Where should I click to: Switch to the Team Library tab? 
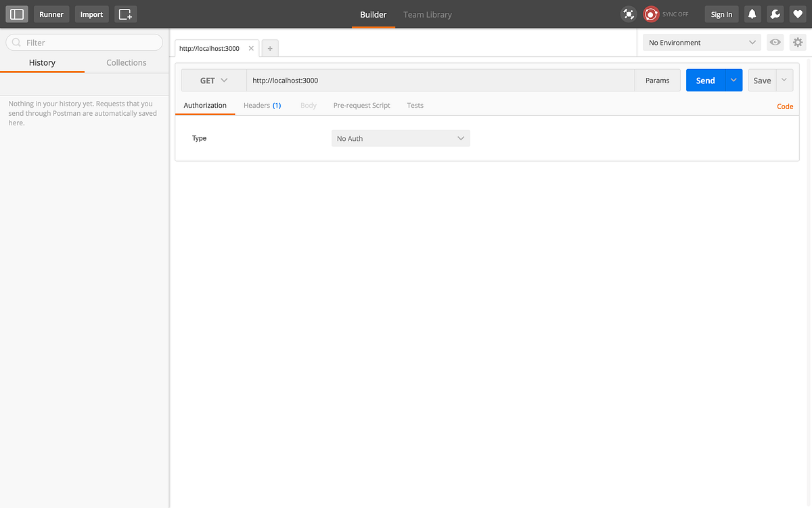[427, 14]
